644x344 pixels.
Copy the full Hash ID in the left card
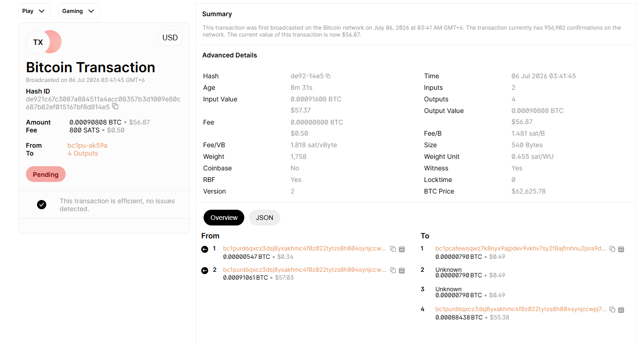[115, 106]
